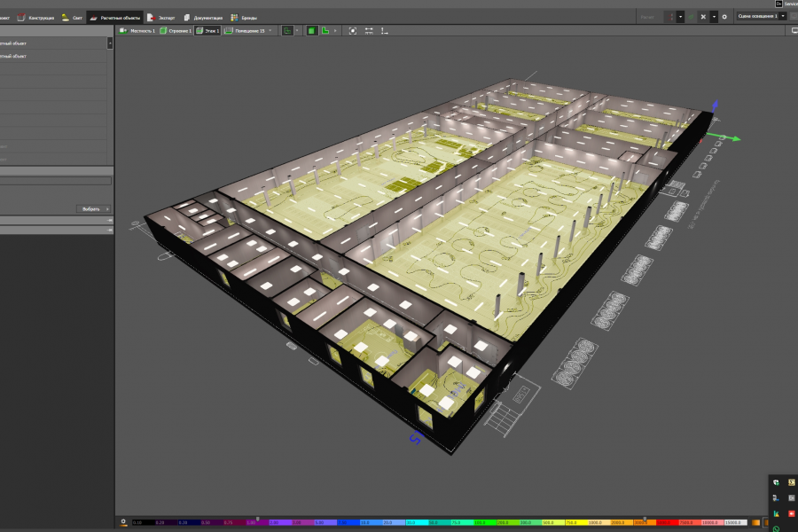Expand more view options arrow after L icon
The width and height of the screenshot is (798, 532).
pyautogui.click(x=335, y=31)
